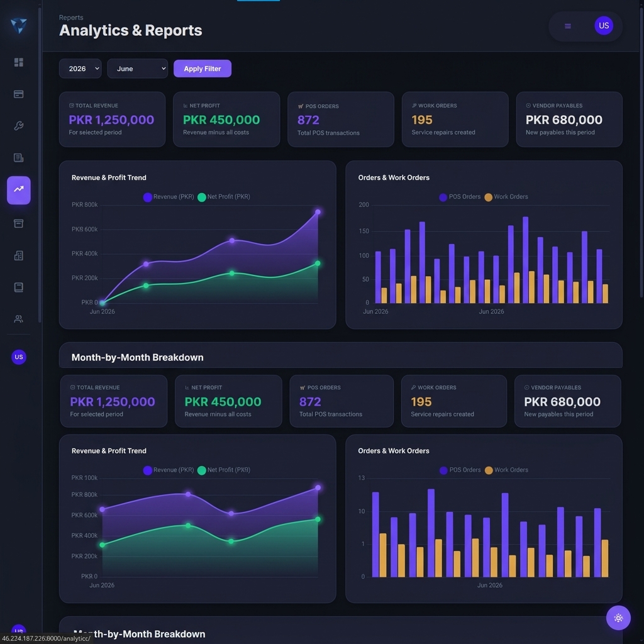Click the PKR 100k axis label in Breakdown trend chart

(84, 478)
